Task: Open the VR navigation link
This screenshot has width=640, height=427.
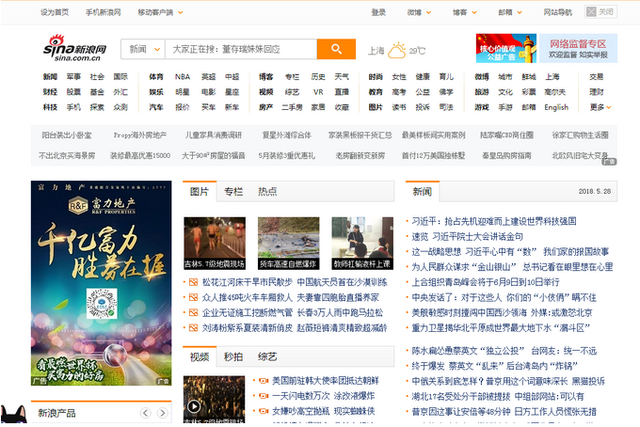Action: (318, 92)
